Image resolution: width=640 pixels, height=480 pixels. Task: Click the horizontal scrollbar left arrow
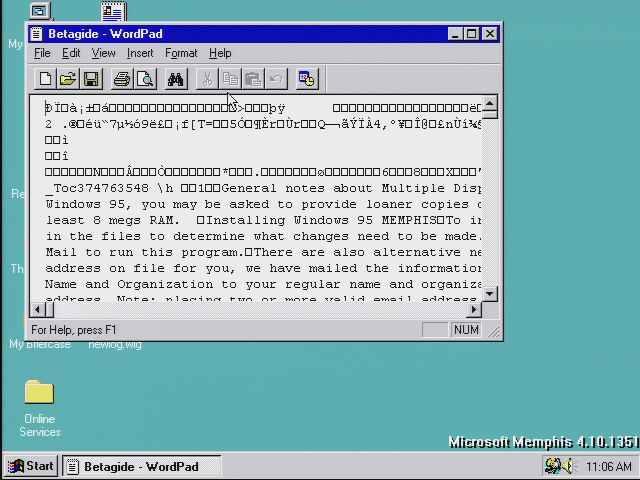pos(38,310)
